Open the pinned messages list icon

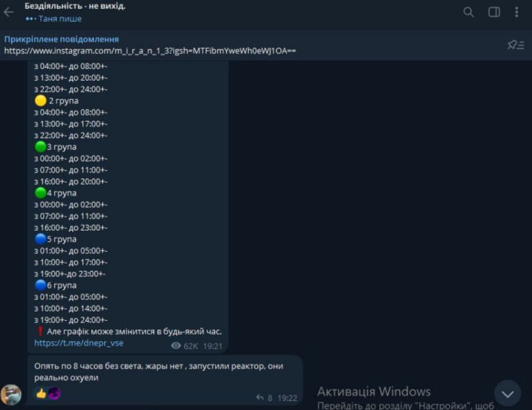pos(515,44)
